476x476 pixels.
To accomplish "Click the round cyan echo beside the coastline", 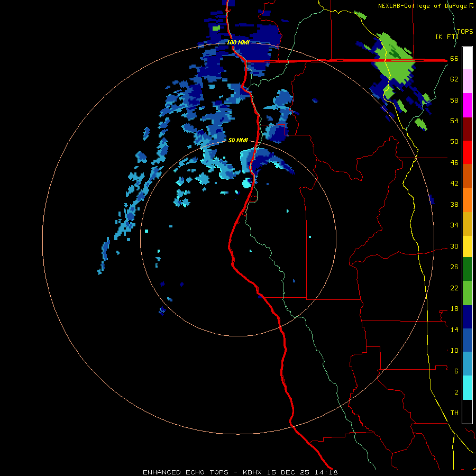I will [247, 183].
